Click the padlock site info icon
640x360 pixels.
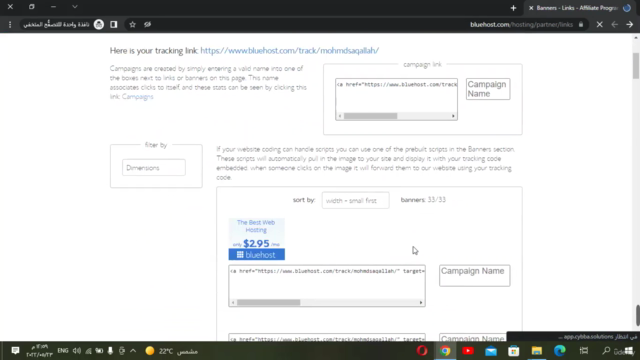coord(581,24)
